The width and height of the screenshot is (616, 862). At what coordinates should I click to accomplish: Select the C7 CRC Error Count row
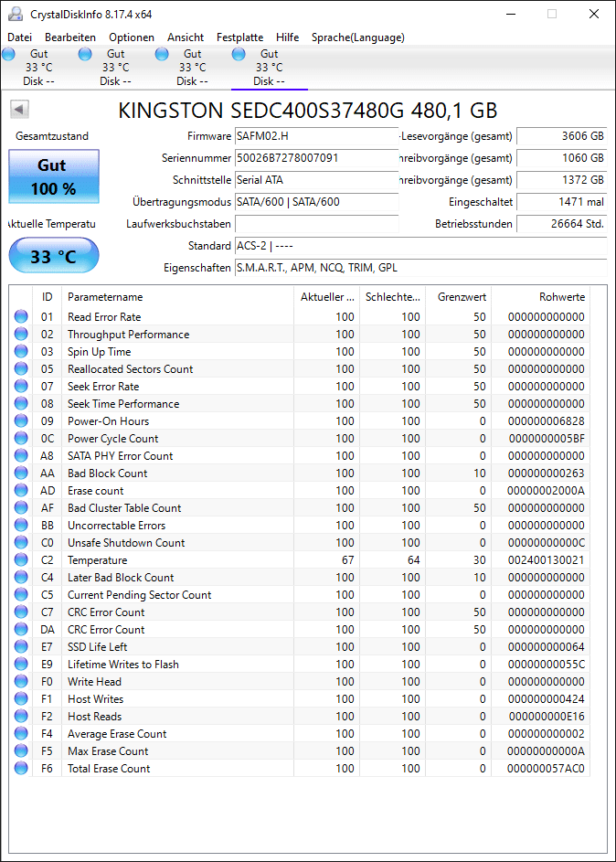[300, 612]
